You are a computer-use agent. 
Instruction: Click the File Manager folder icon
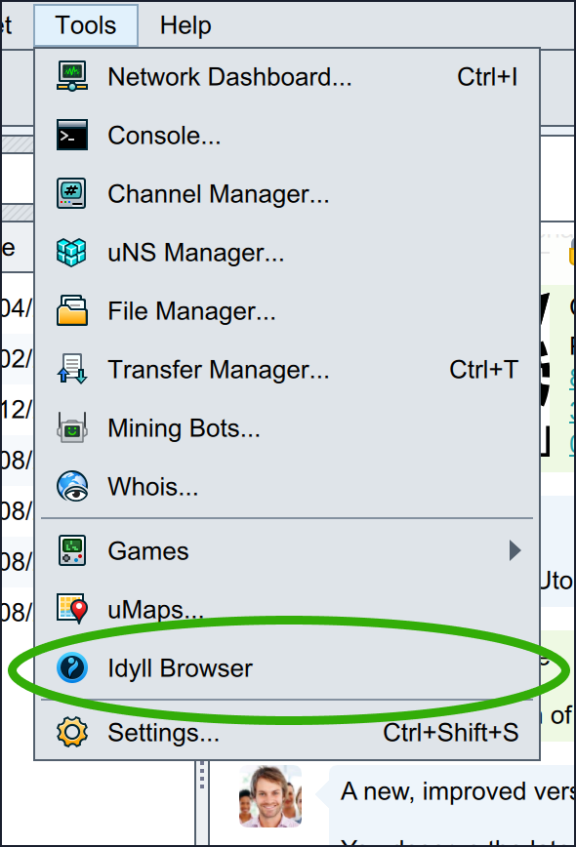(72, 310)
